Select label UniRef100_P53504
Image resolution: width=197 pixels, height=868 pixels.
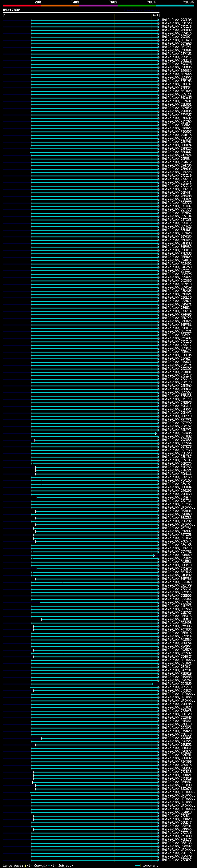point(176,125)
